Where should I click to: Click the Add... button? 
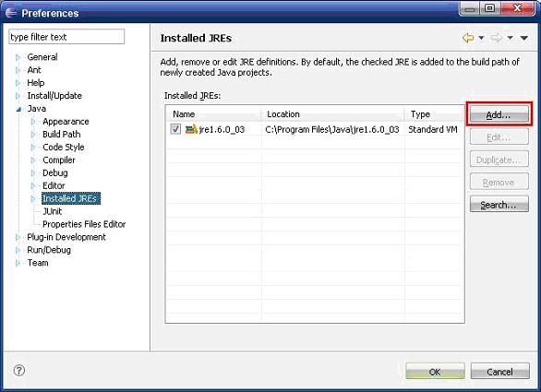pos(499,114)
